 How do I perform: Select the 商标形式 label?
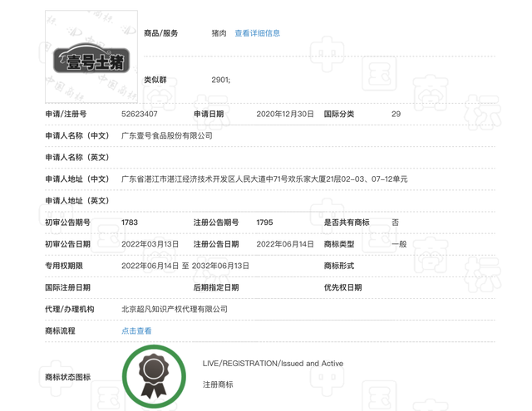pos(339,266)
